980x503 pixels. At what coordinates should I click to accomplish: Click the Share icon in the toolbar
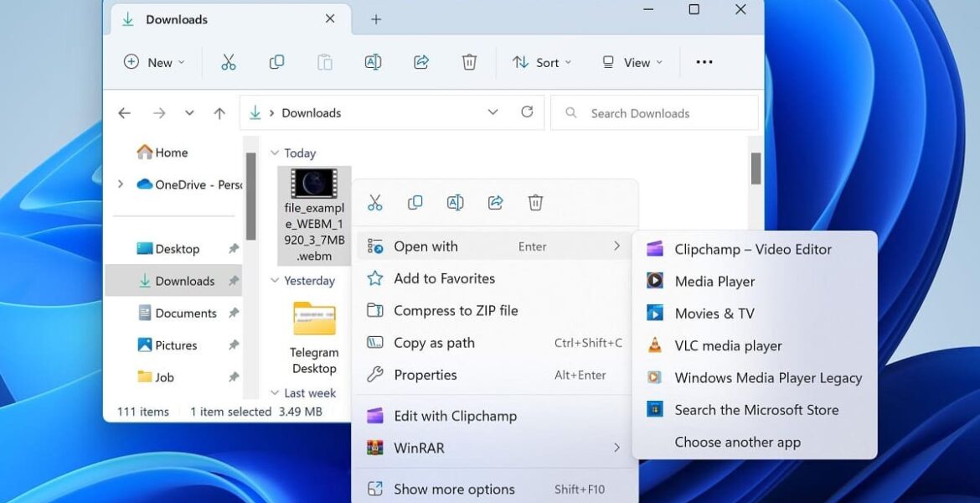coord(421,62)
